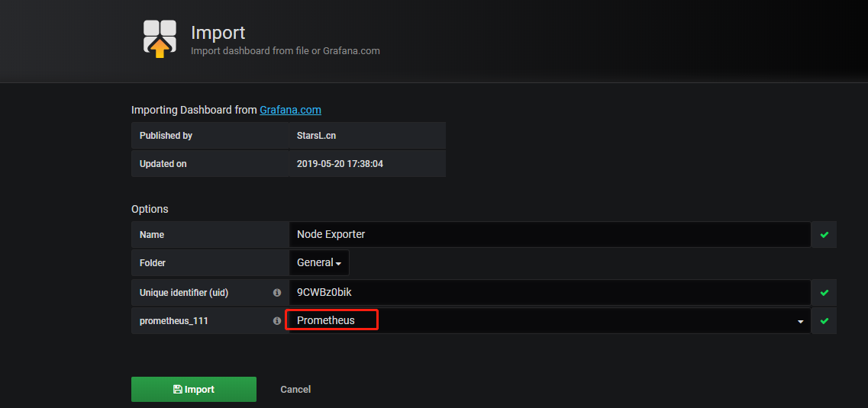This screenshot has height=408, width=868.
Task: Click the floppy disk icon on Import button
Action: click(178, 389)
